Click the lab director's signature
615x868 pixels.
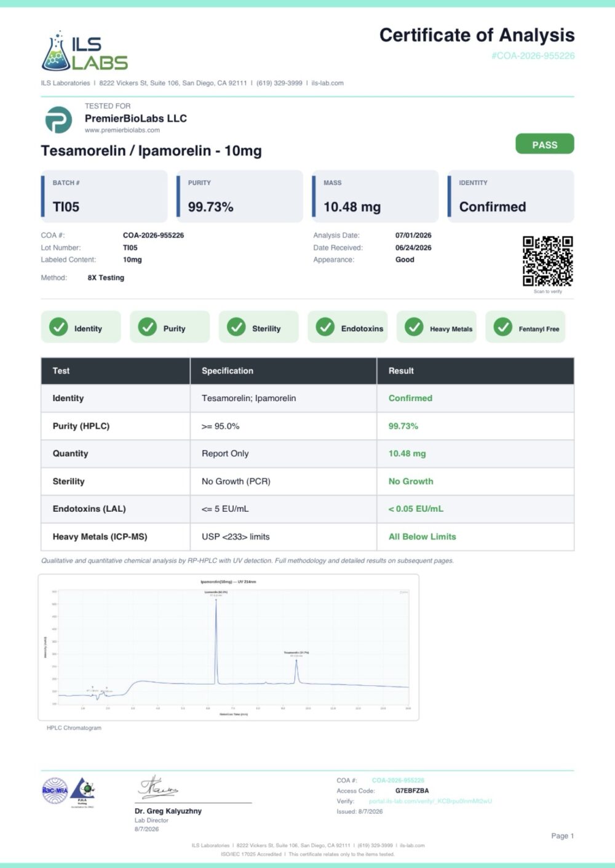pyautogui.click(x=158, y=787)
